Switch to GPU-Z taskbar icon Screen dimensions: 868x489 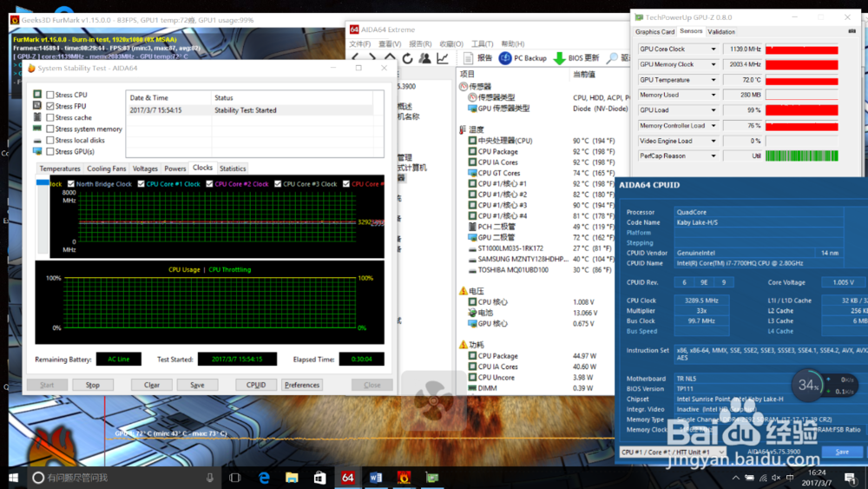click(x=432, y=478)
